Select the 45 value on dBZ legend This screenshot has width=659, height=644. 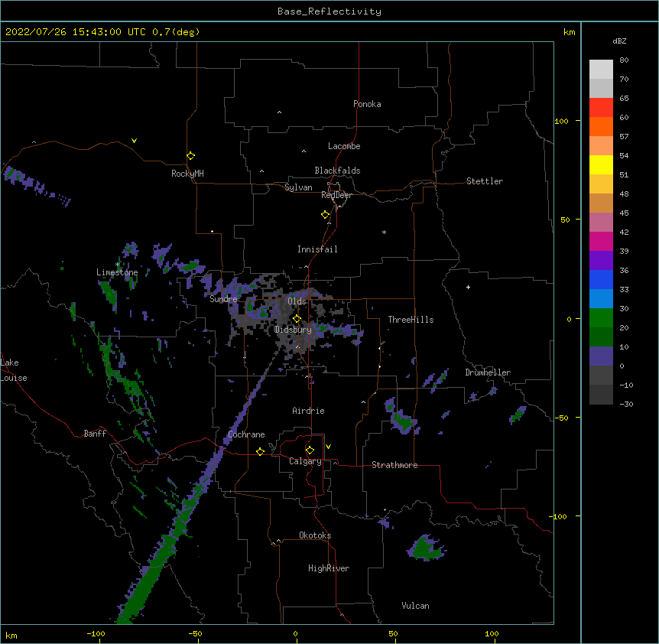click(624, 213)
